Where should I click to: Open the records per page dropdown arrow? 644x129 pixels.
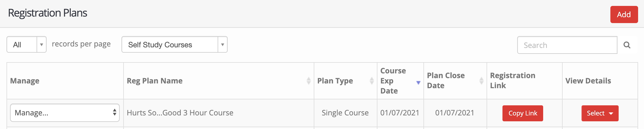42,45
